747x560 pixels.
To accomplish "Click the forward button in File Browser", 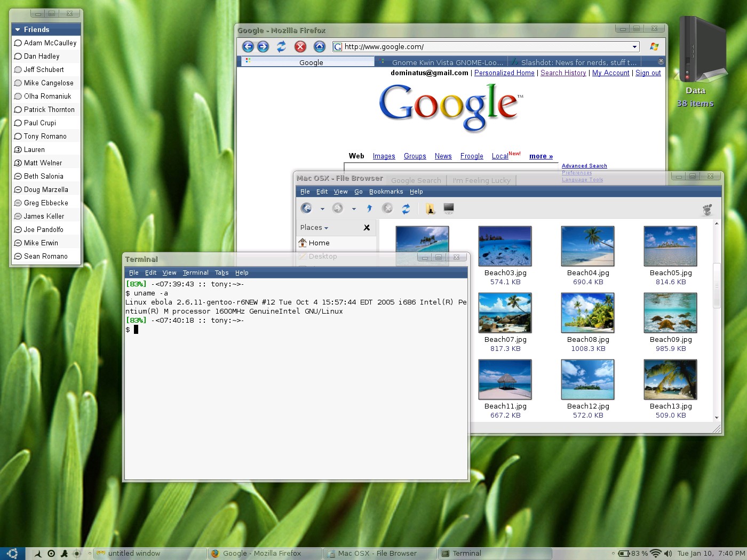I will (338, 209).
